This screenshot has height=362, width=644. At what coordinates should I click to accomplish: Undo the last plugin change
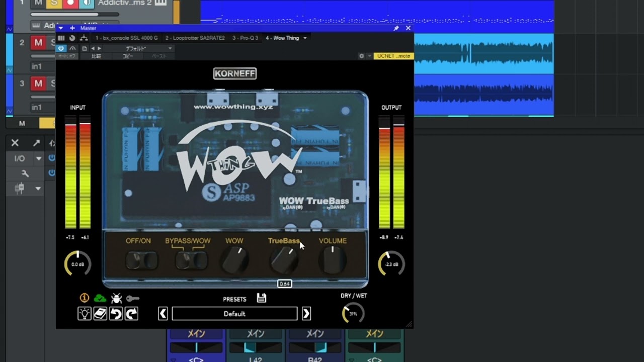(116, 314)
